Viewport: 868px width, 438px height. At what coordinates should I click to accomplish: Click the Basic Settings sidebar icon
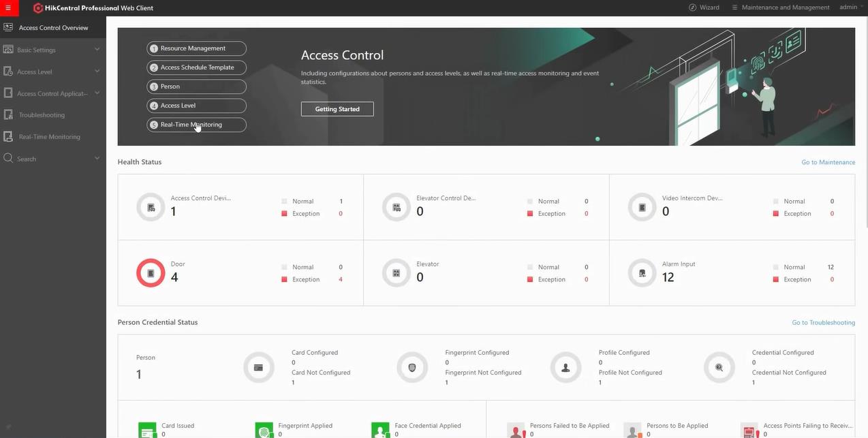point(8,49)
